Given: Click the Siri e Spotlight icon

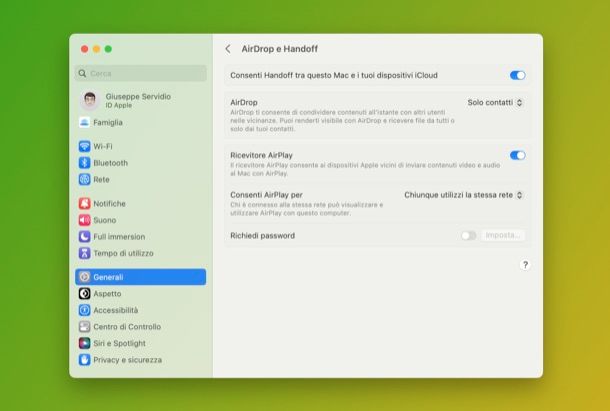Looking at the screenshot, I should click(x=84, y=343).
